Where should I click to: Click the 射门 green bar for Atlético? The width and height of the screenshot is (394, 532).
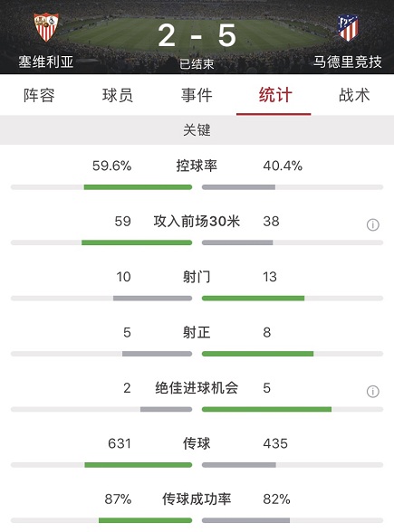pyautogui.click(x=253, y=299)
